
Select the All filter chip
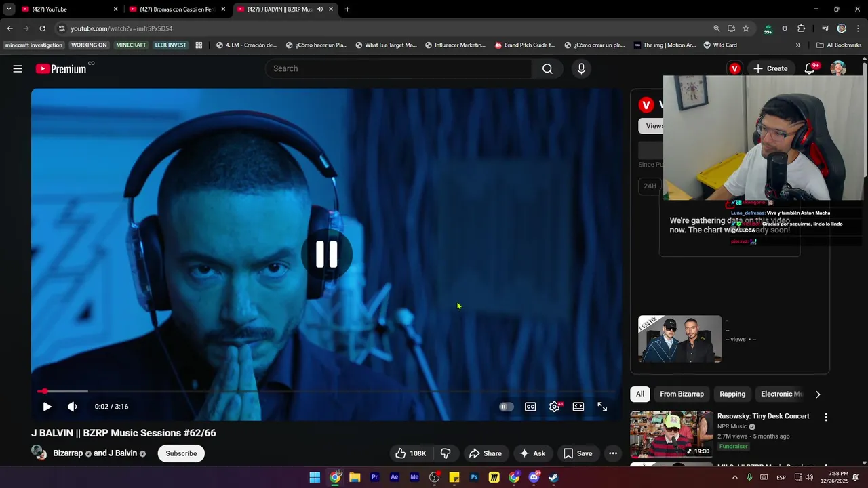click(x=640, y=394)
